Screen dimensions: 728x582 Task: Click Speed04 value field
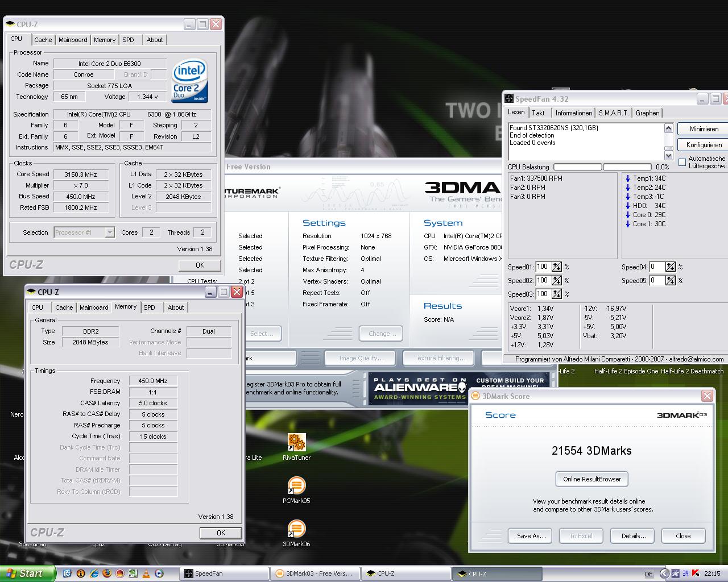(x=657, y=267)
